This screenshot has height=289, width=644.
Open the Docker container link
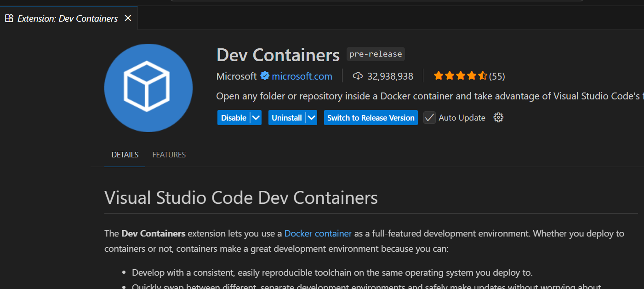click(x=318, y=233)
